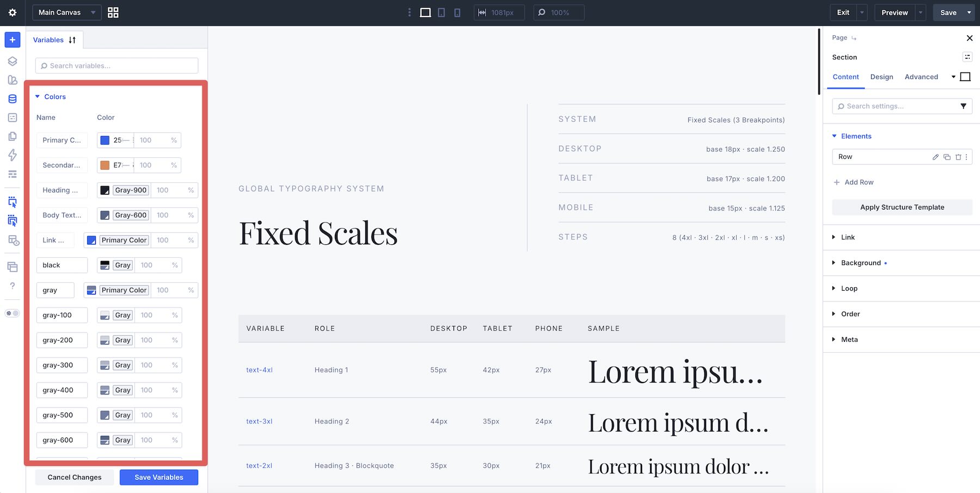Expand the Loop settings group
Image resolution: width=980 pixels, height=493 pixels.
click(834, 288)
